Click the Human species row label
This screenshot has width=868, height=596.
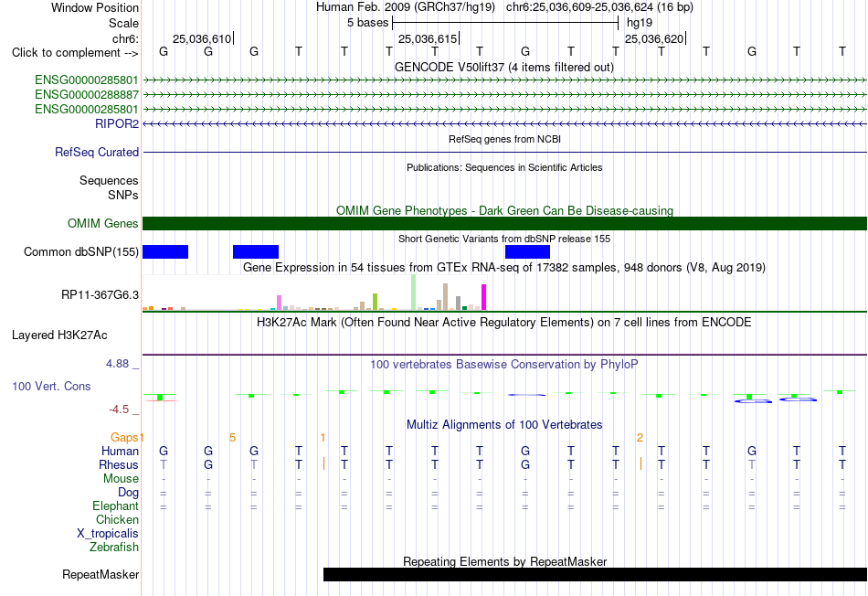[x=120, y=451]
